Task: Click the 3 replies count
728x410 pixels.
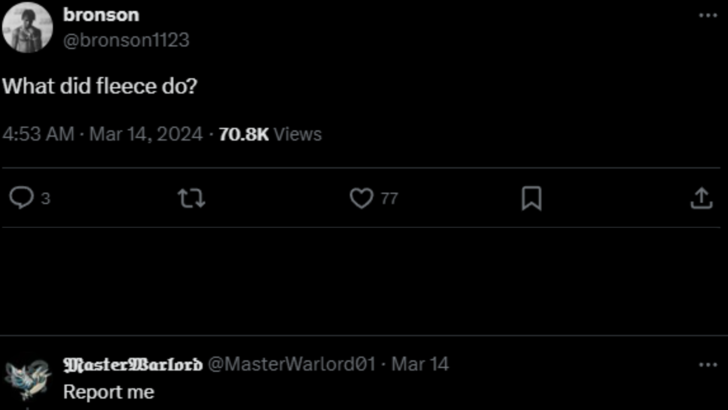Action: click(45, 199)
